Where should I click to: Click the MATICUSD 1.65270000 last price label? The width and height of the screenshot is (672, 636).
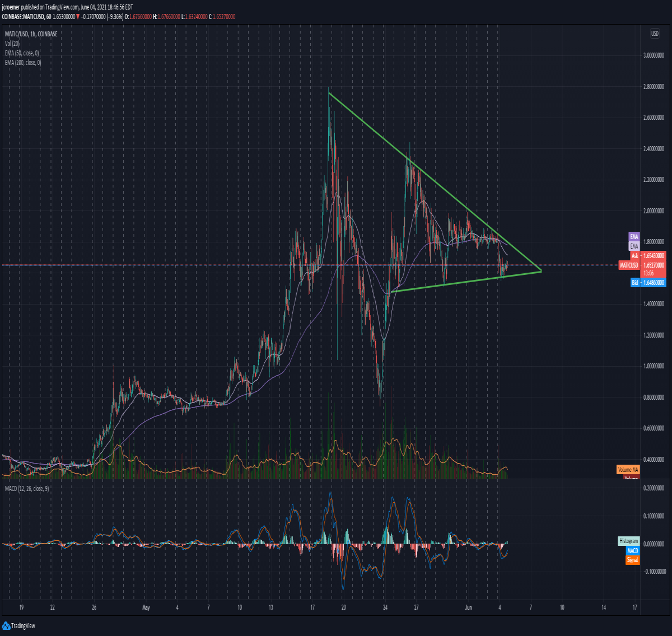tap(642, 265)
